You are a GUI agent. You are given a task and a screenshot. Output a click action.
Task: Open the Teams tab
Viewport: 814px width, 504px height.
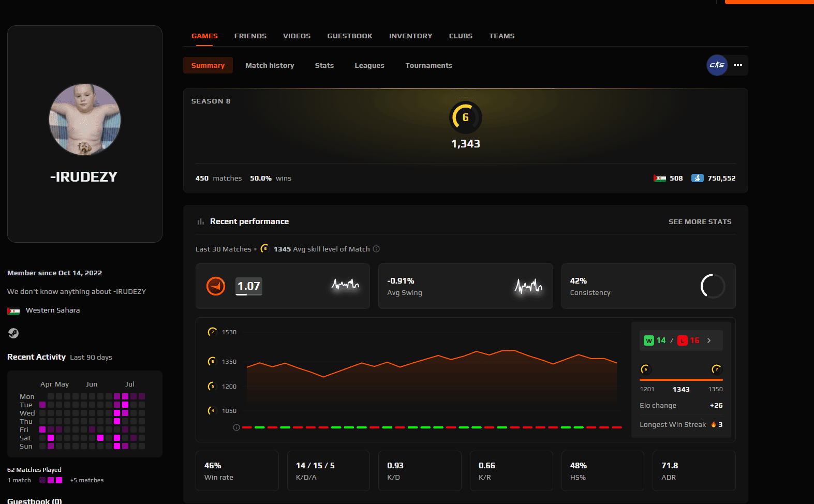pos(502,36)
